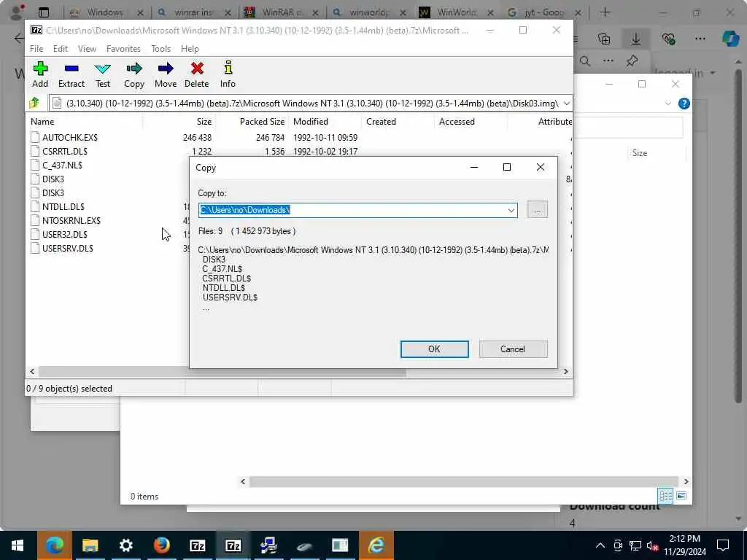Open the Help menu

coord(190,49)
